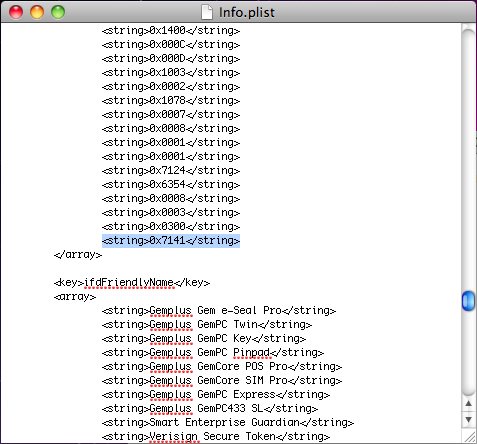Click the Info.plist document proxy icon

tap(207, 12)
